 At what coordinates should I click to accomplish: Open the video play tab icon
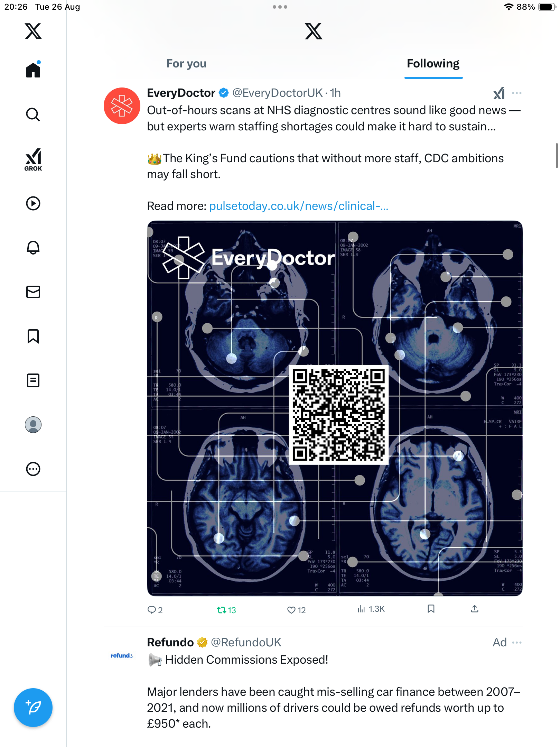[33, 203]
